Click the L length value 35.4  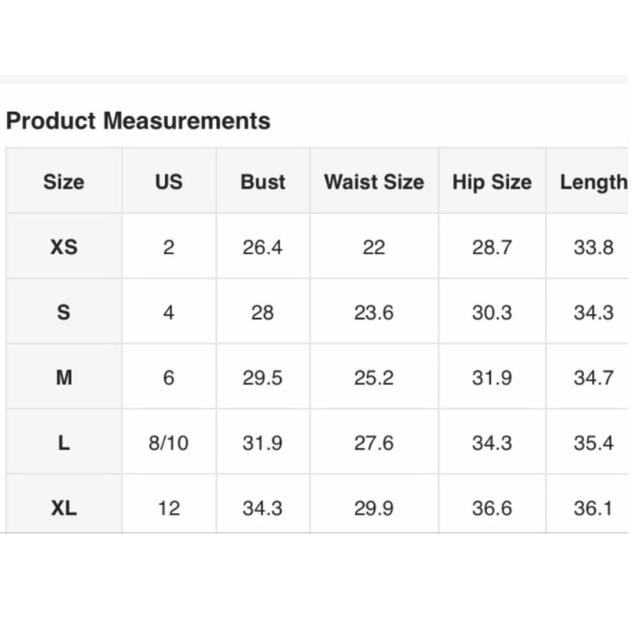click(x=594, y=443)
